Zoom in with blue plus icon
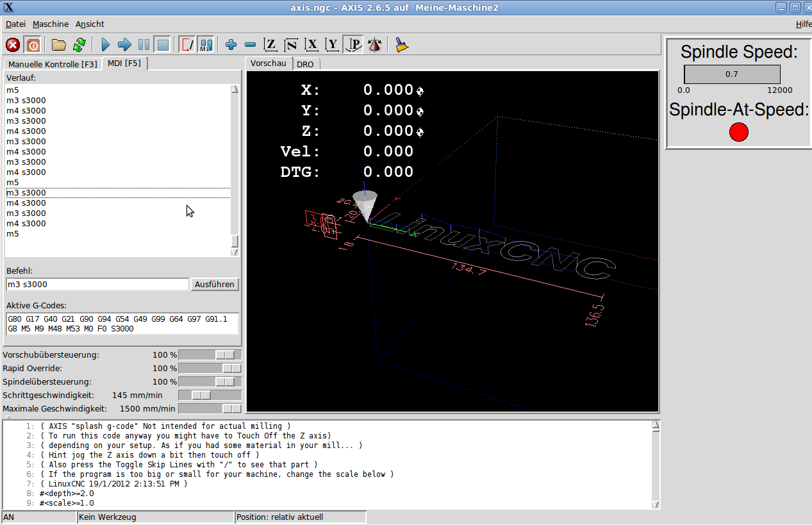Screen dimensions: 812x525 point(231,45)
